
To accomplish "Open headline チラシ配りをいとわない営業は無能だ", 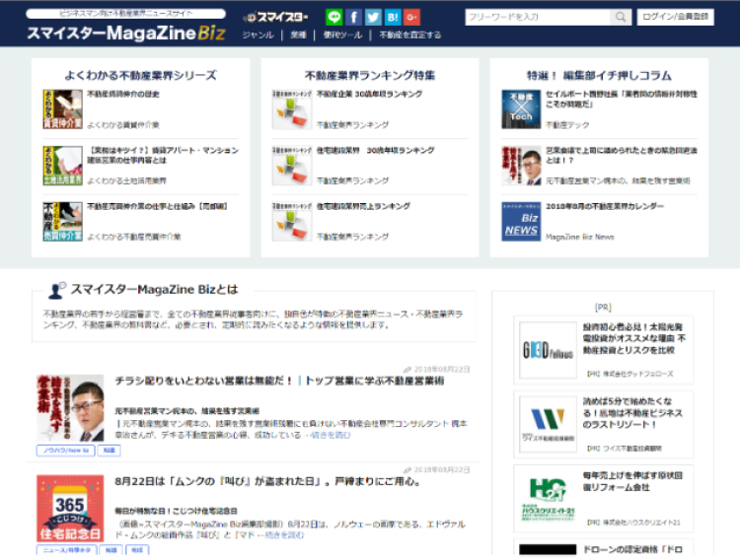I will pyautogui.click(x=279, y=381).
